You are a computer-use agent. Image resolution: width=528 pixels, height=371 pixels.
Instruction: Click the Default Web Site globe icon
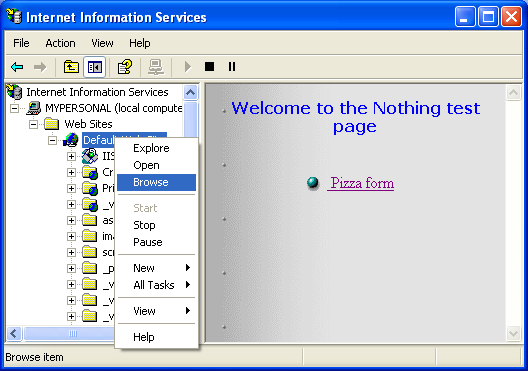71,140
